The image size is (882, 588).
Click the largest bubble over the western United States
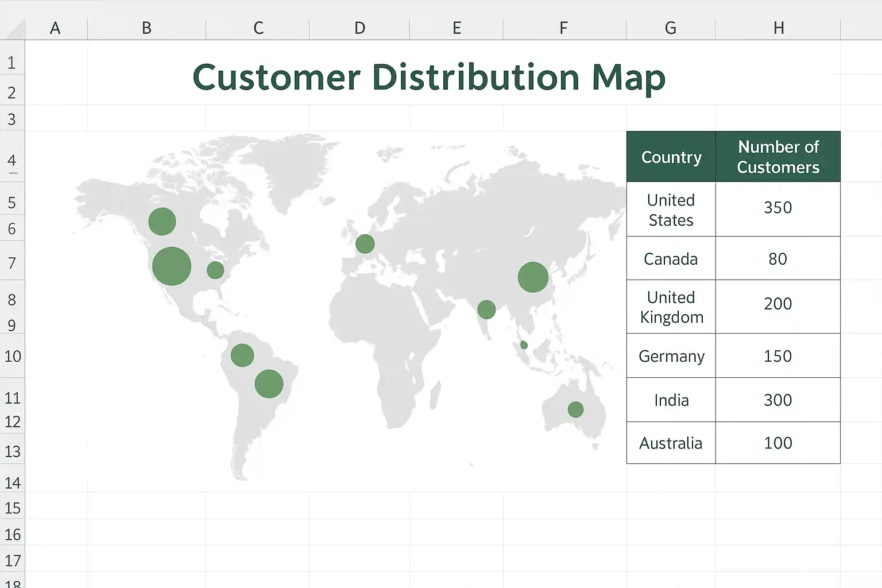coord(172,266)
